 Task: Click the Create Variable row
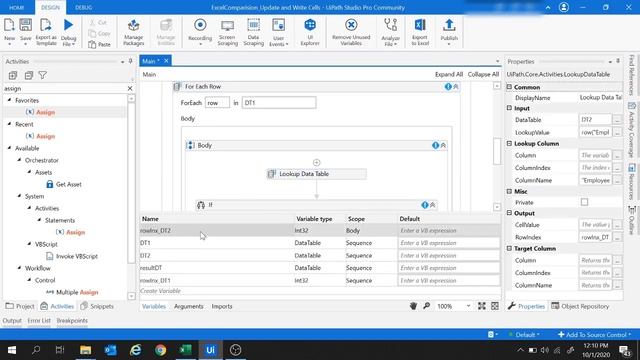[x=320, y=291]
